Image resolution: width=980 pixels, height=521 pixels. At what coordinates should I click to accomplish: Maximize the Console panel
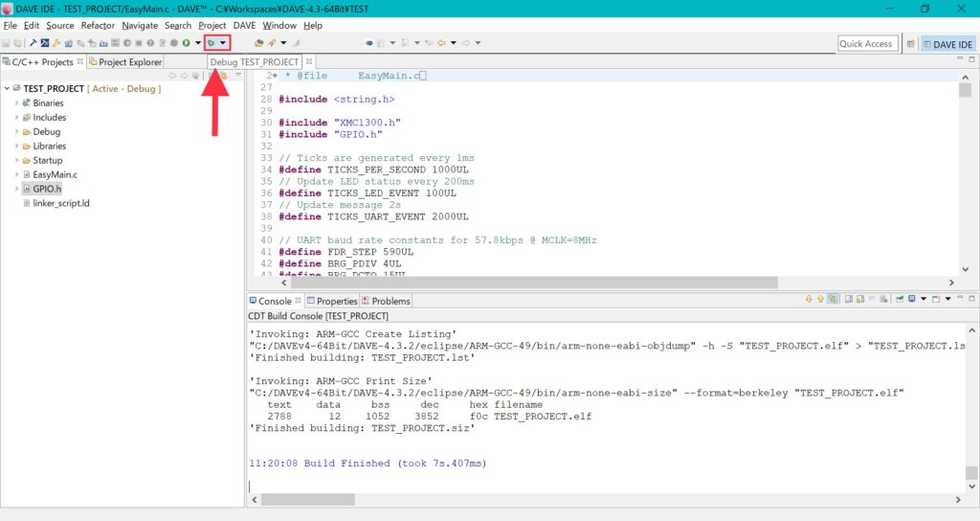tap(971, 299)
